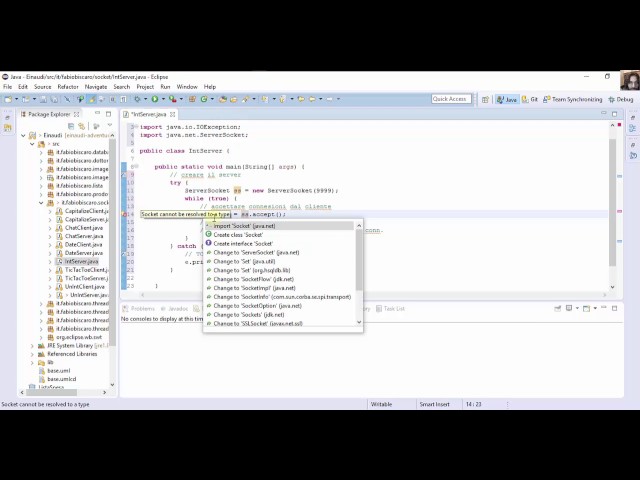Click Collapse All in Package Explorer

pyautogui.click(x=71, y=126)
